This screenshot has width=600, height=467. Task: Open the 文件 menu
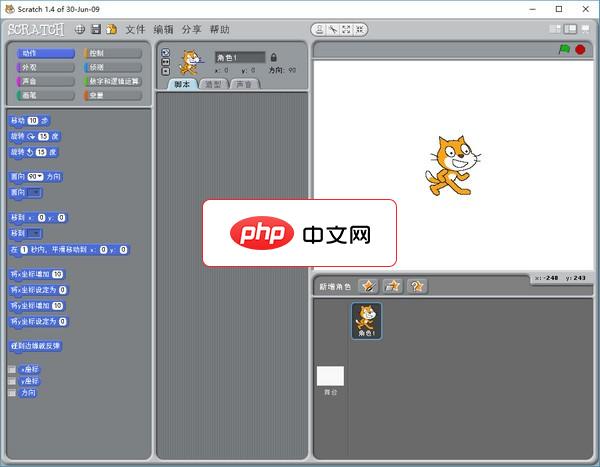(x=135, y=29)
